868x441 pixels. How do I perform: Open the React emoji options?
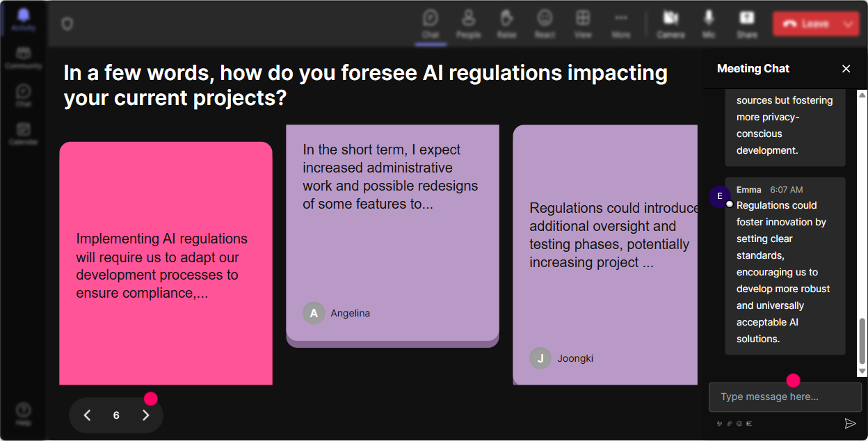(545, 24)
